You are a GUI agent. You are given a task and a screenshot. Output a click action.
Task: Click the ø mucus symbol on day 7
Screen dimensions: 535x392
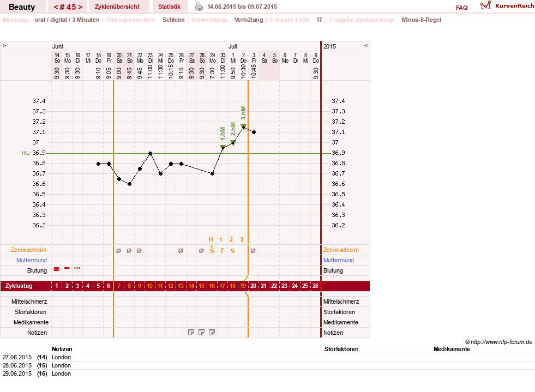(118, 251)
